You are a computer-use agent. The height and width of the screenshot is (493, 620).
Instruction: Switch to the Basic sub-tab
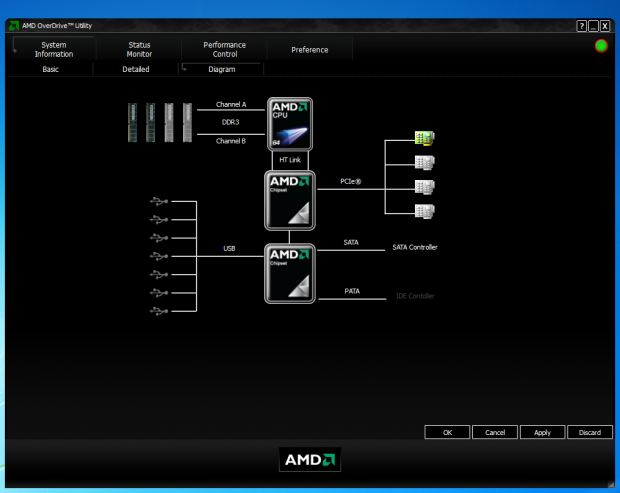tap(50, 70)
